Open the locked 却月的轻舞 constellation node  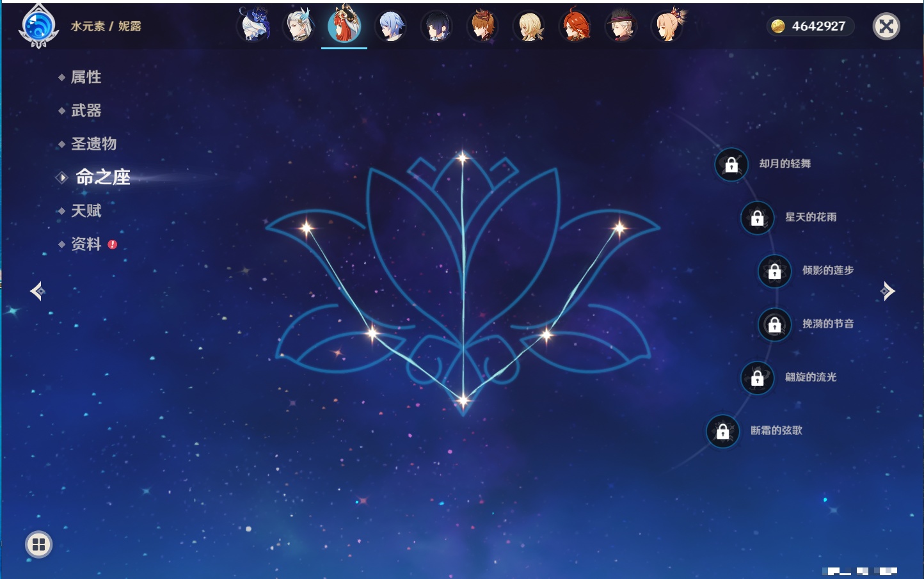731,164
